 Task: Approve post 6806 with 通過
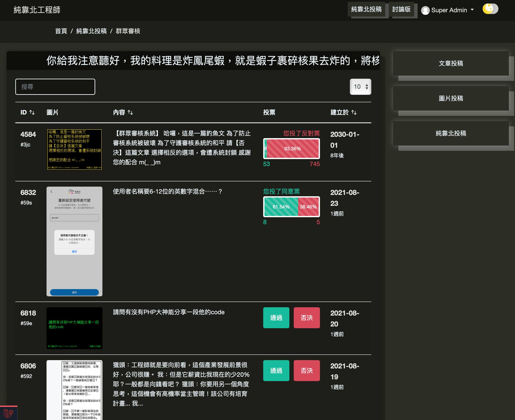pyautogui.click(x=276, y=371)
